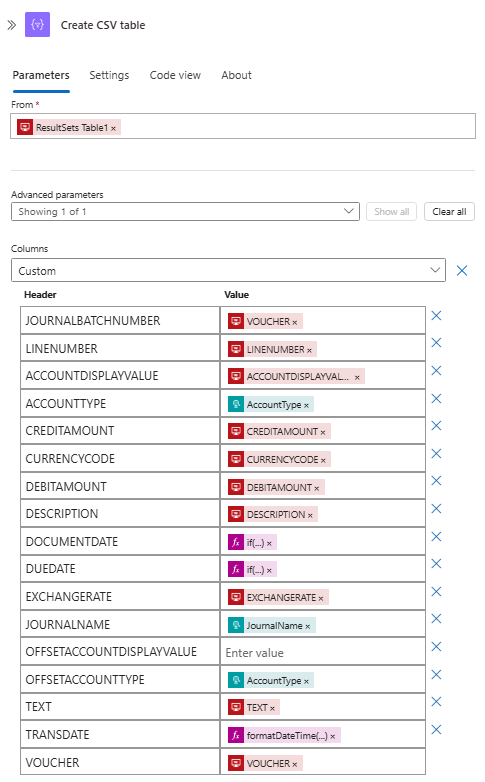Delete the OFFSETACCOUNTDISPLAYVALUE row
Viewport: 485px width, 782px height.
436,646
